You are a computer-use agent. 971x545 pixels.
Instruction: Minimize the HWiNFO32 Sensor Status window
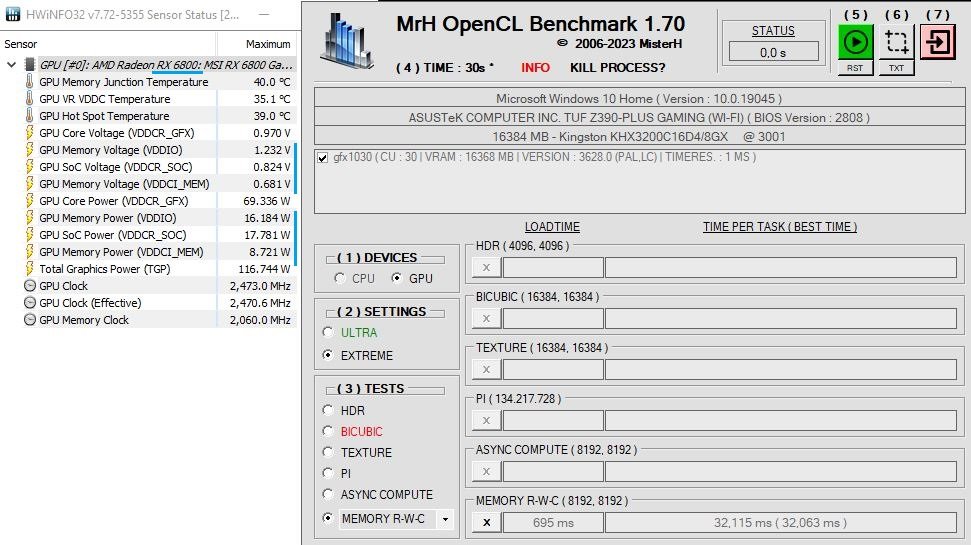pos(264,14)
